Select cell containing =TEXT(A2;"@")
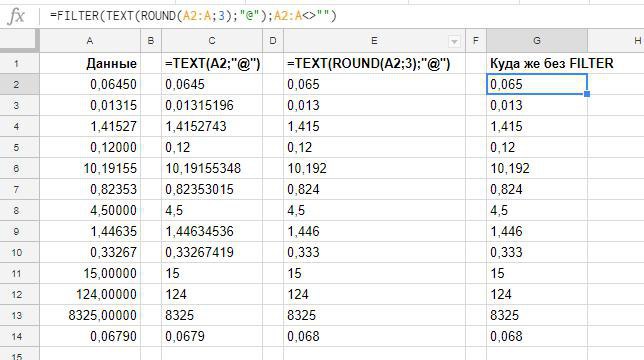This screenshot has width=644, height=360. point(212,63)
